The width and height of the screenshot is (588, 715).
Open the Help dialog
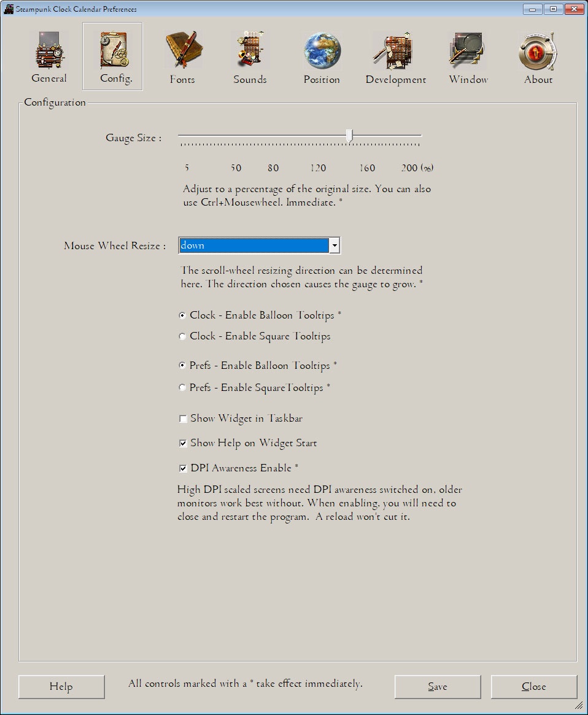[61, 686]
